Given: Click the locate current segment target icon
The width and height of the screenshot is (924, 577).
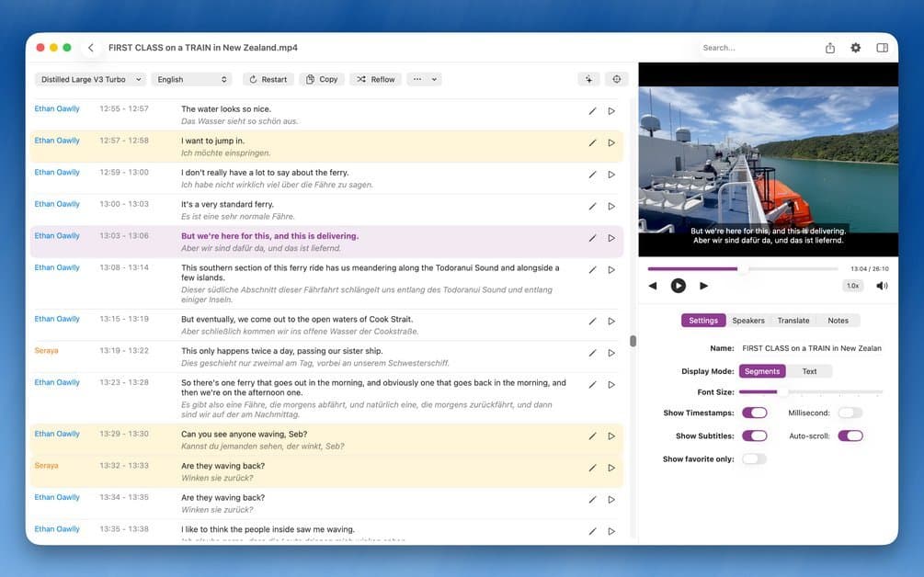Looking at the screenshot, I should (x=616, y=79).
